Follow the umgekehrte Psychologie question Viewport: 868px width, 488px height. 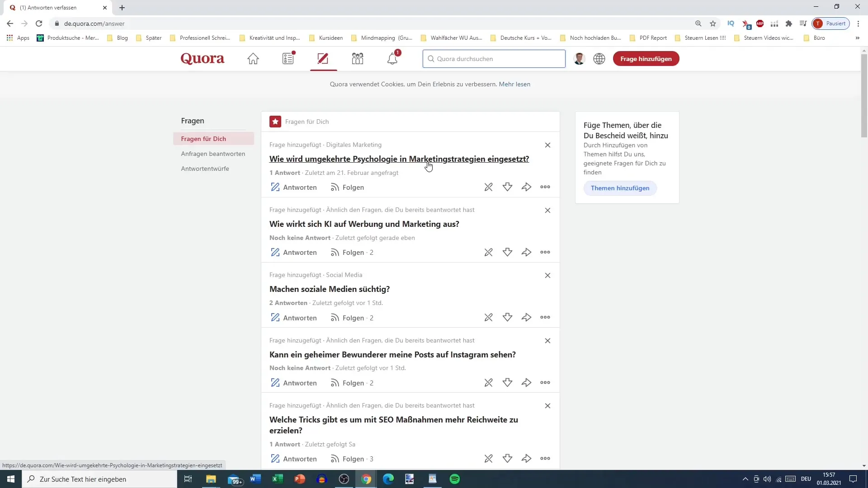[x=347, y=187]
